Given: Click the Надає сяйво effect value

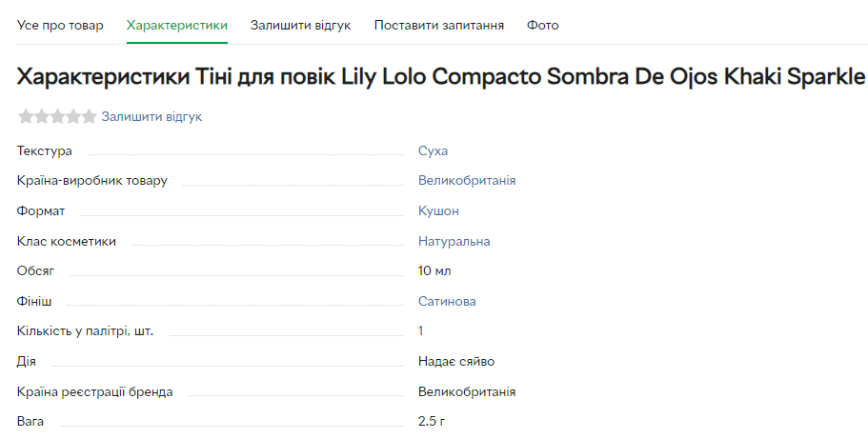Looking at the screenshot, I should coord(456,362).
